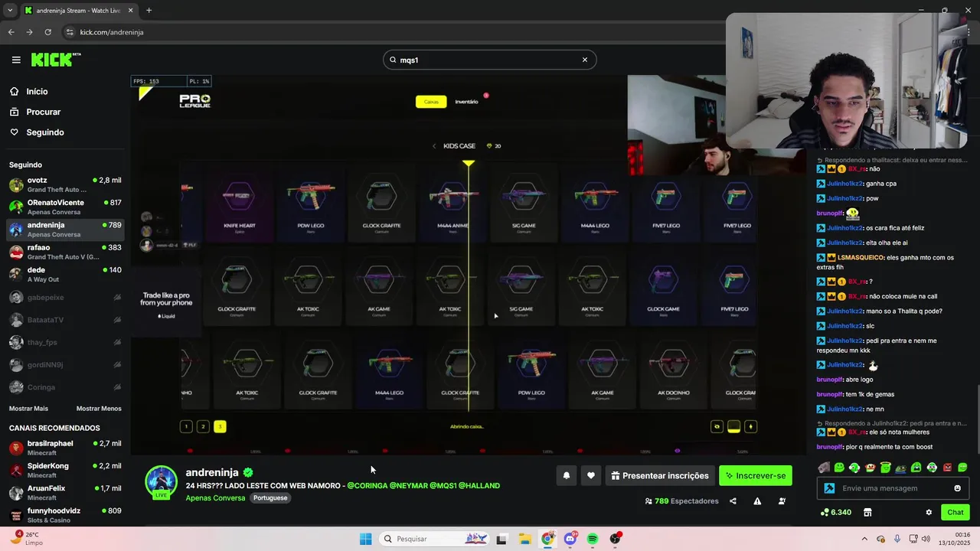Toggle the notification bell for andreninja

(567, 475)
